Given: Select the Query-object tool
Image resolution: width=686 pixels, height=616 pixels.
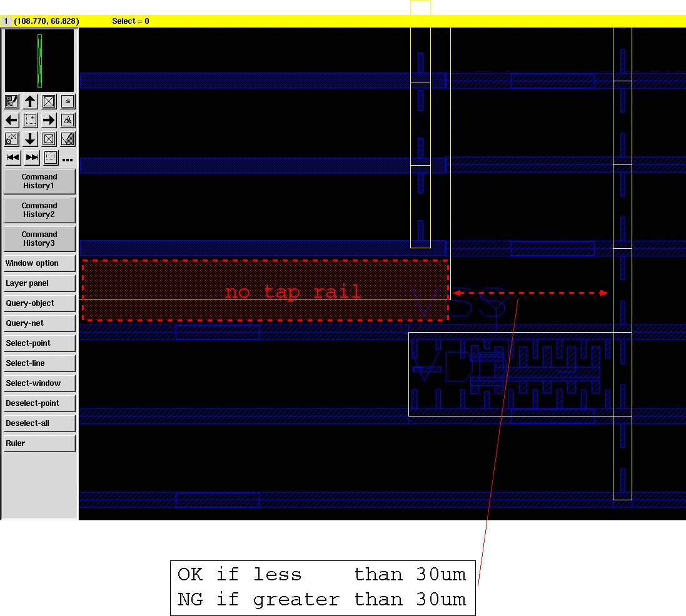Looking at the screenshot, I should (x=39, y=303).
